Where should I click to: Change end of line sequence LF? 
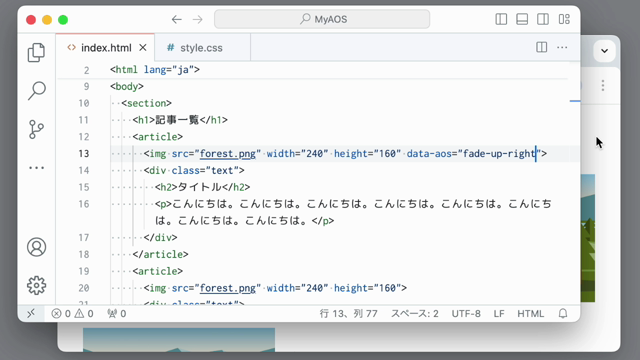(x=499, y=313)
